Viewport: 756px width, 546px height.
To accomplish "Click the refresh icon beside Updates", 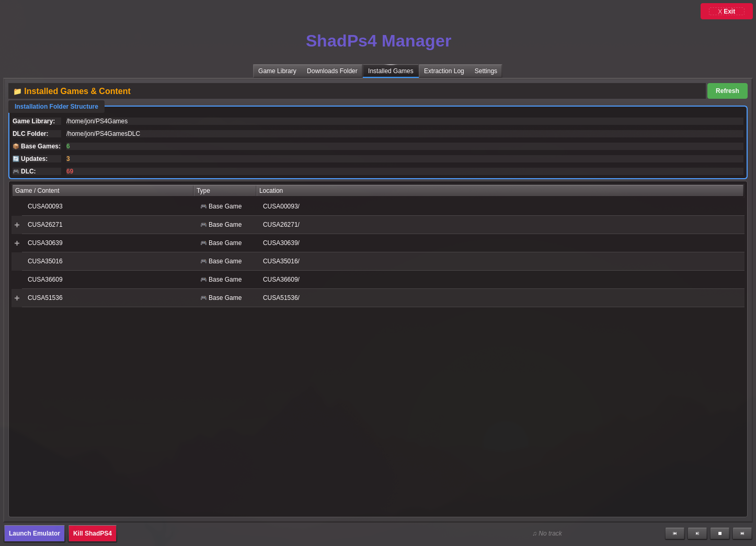I will point(16,159).
